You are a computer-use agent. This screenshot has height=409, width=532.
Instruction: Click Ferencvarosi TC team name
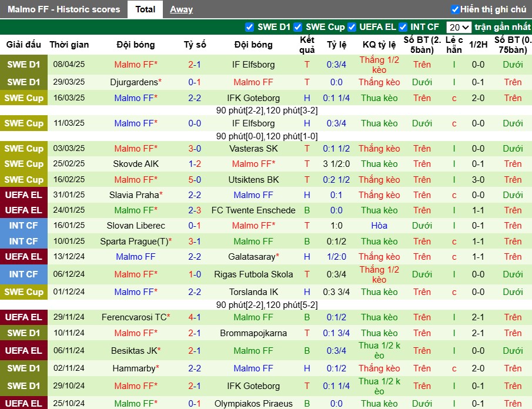136,317
